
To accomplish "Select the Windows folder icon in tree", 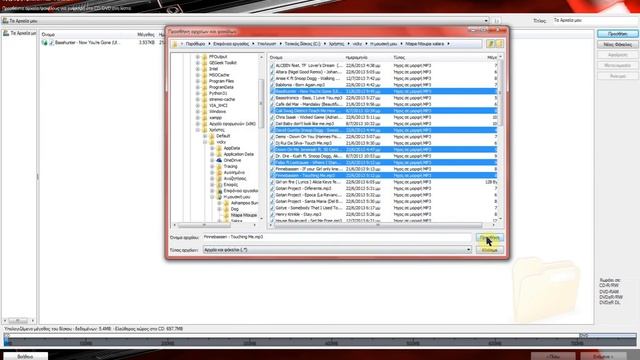I will point(204,111).
